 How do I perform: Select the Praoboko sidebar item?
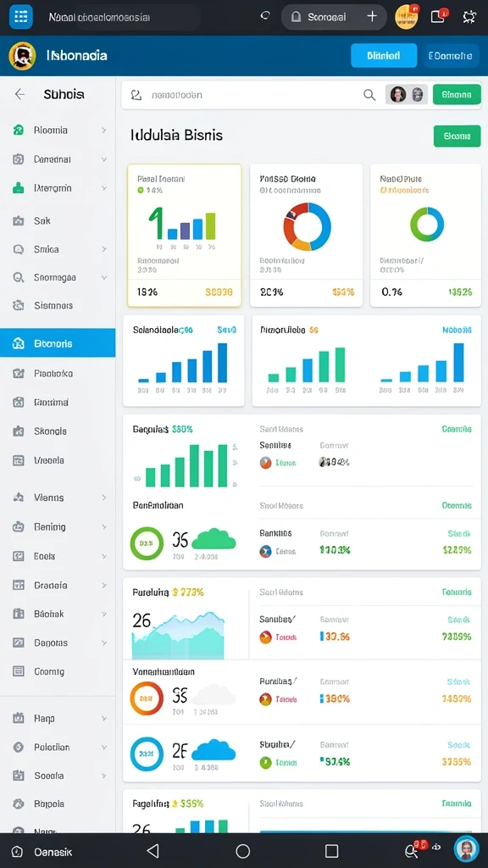coord(58,373)
